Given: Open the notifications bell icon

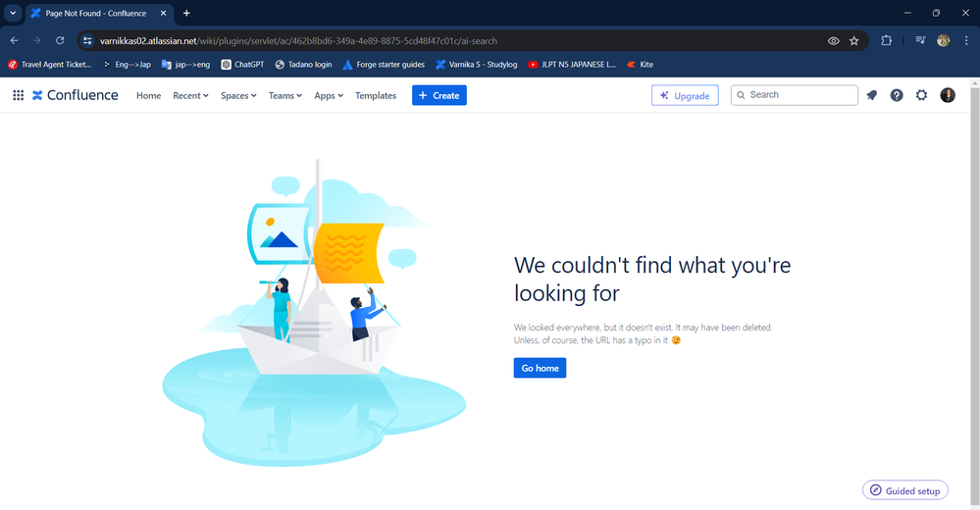Looking at the screenshot, I should tap(872, 95).
